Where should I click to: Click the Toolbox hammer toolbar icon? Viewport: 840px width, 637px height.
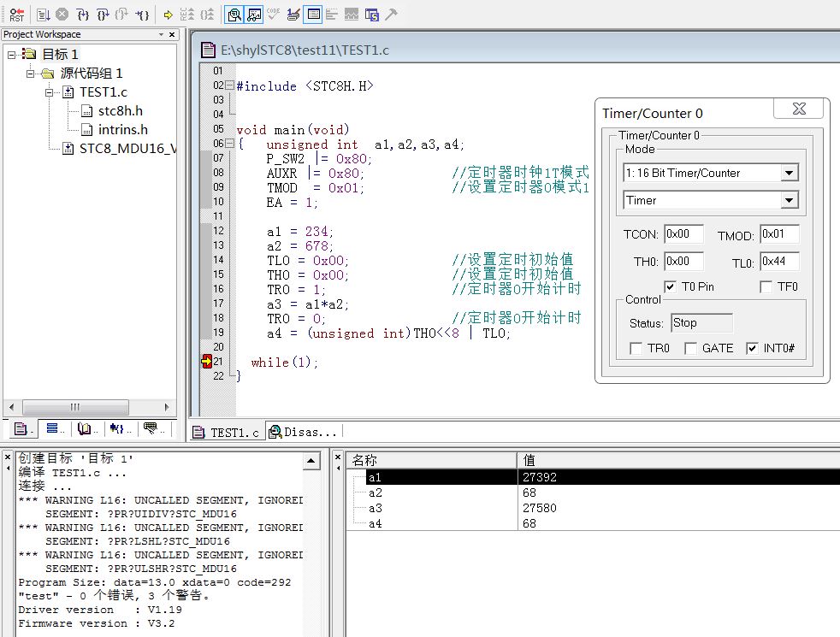point(392,15)
